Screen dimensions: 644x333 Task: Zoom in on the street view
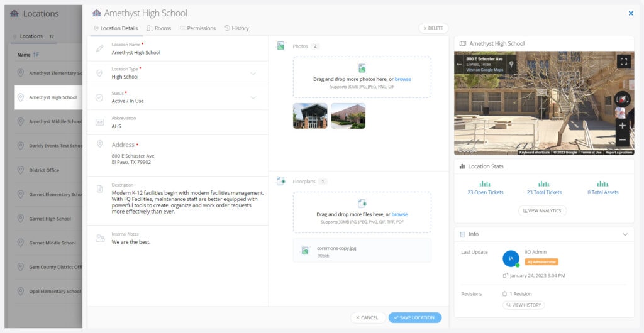click(x=622, y=126)
